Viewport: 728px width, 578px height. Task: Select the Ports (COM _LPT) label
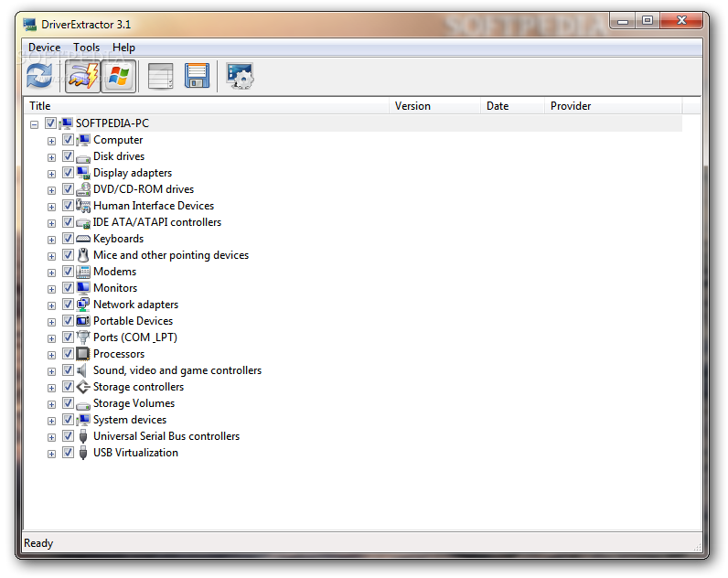point(135,337)
